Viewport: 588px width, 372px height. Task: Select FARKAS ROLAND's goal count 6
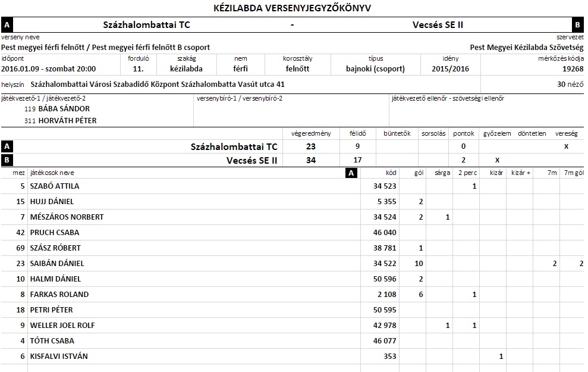tap(421, 295)
